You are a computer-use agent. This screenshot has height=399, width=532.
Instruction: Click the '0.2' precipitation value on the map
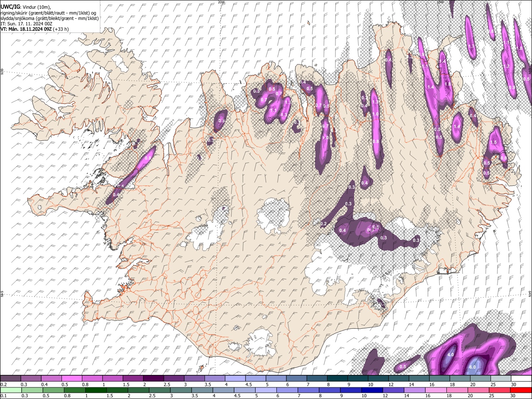click(x=324, y=224)
